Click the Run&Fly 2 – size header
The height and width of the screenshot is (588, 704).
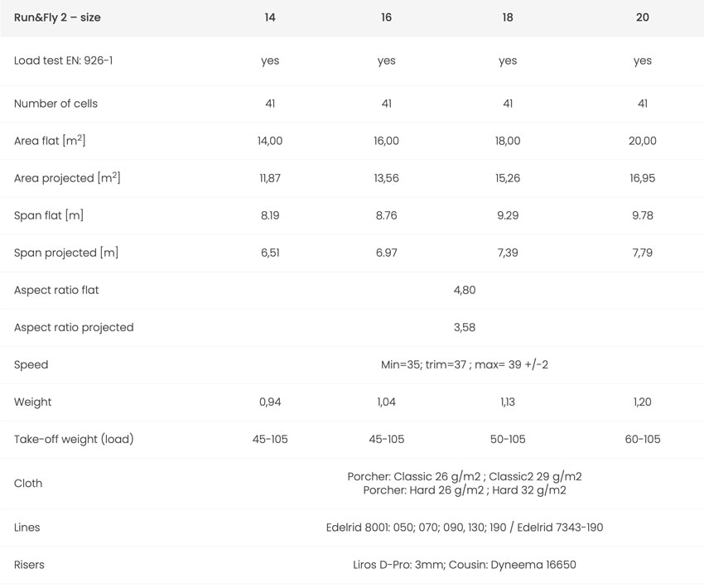click(57, 17)
